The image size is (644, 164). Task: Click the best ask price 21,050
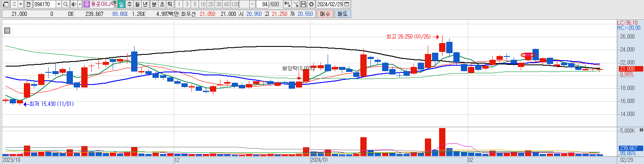pos(207,14)
